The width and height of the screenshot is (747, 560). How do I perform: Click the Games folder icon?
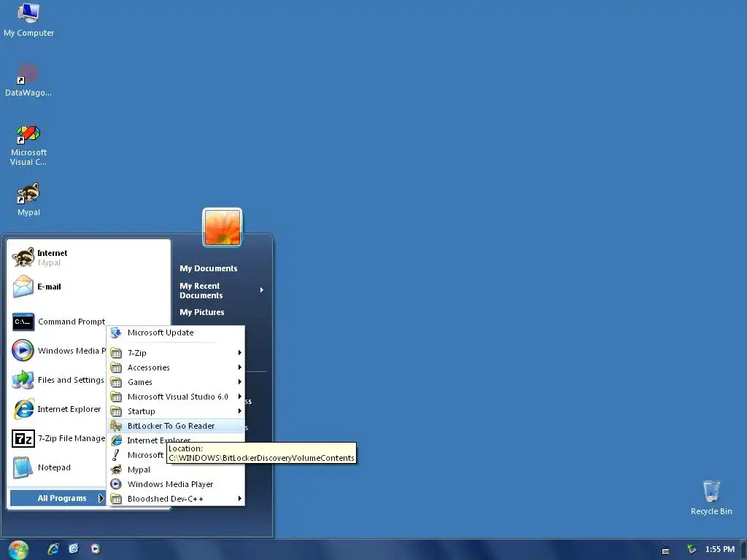(116, 382)
